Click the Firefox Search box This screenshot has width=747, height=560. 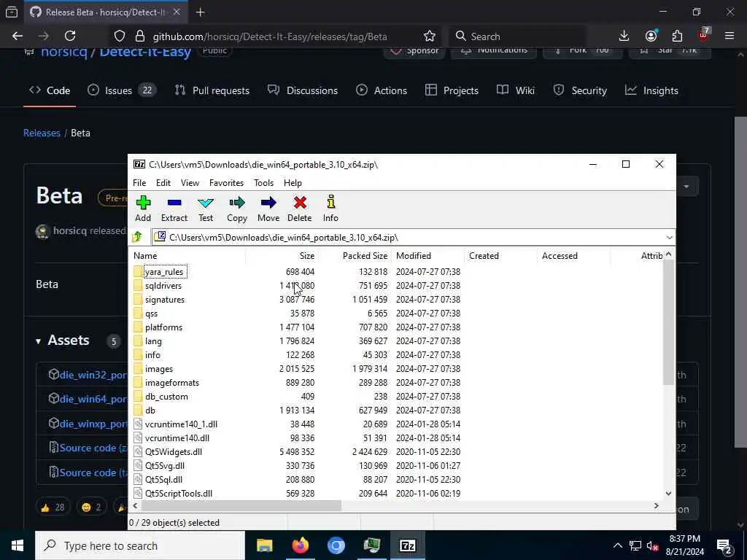click(x=517, y=36)
